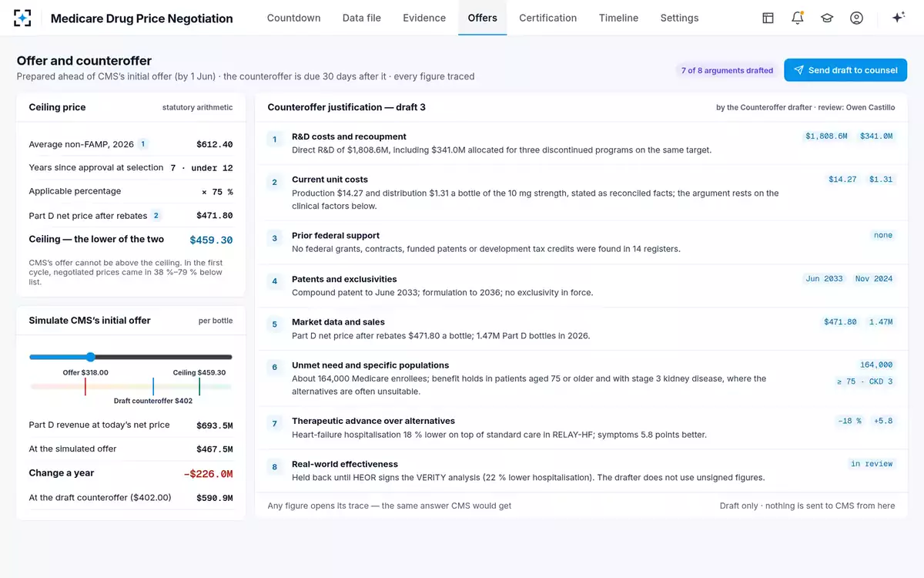
Task: Click the 7 of 8 arguments drafted badge
Action: pyautogui.click(x=727, y=70)
